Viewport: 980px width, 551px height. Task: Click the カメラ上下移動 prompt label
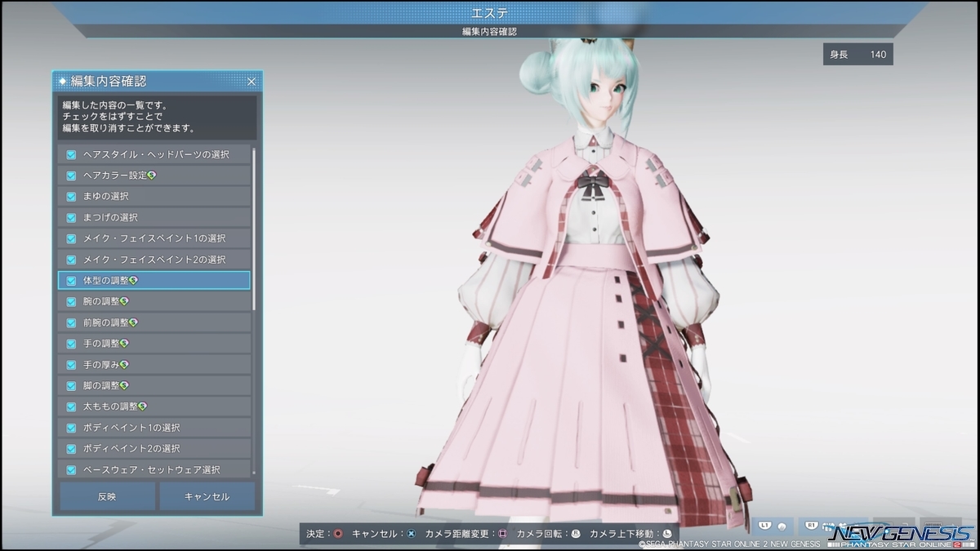(x=623, y=534)
